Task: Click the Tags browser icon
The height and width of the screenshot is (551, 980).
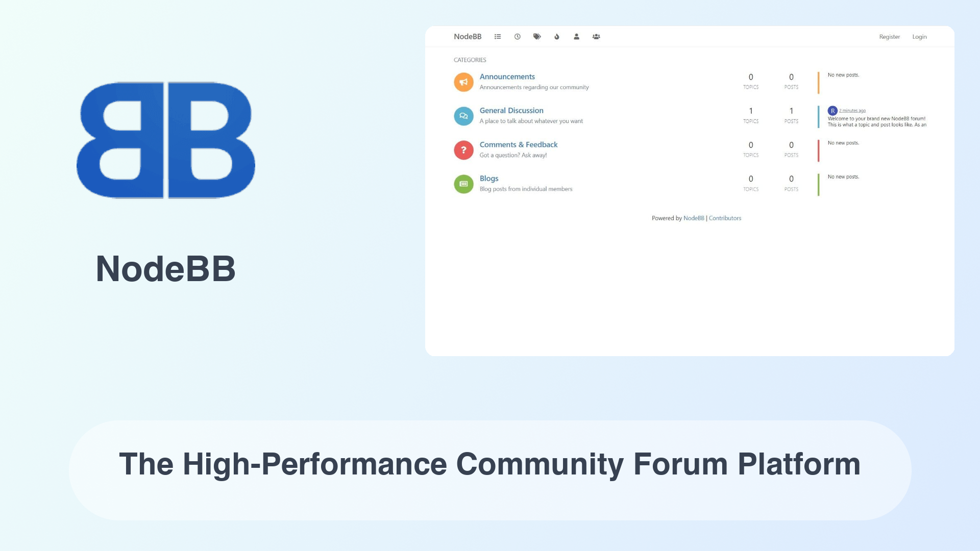Action: point(536,36)
